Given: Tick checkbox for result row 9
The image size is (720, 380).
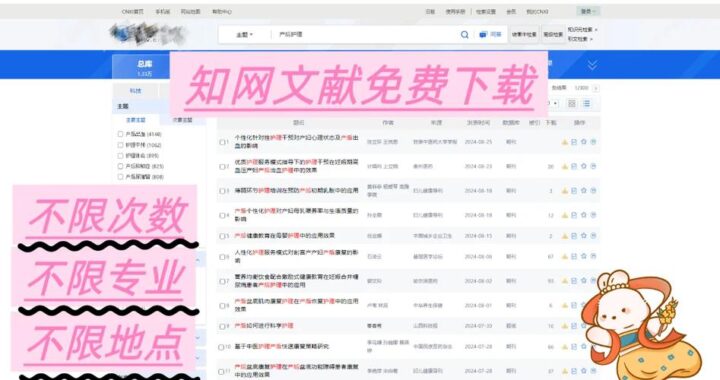Looking at the screenshot, I should [222, 326].
